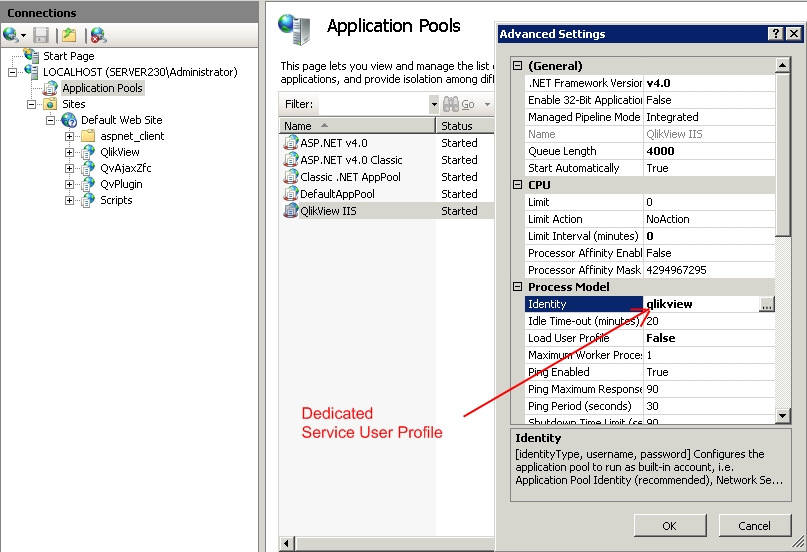This screenshot has height=552, width=807.
Task: Click the settings list scrollbar down arrow
Action: click(783, 414)
